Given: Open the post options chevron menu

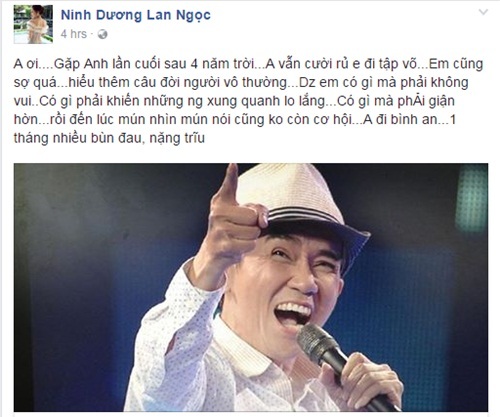Looking at the screenshot, I should tap(483, 13).
